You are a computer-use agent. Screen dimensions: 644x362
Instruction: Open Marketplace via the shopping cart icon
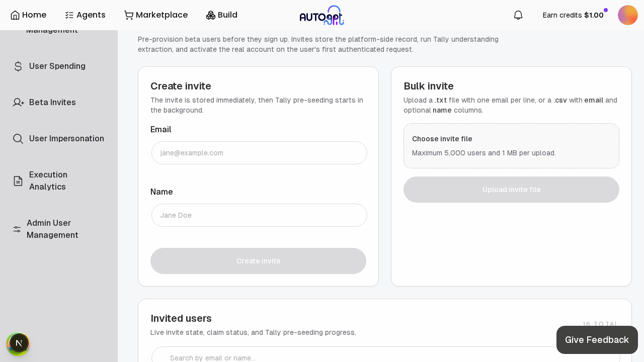tap(129, 15)
